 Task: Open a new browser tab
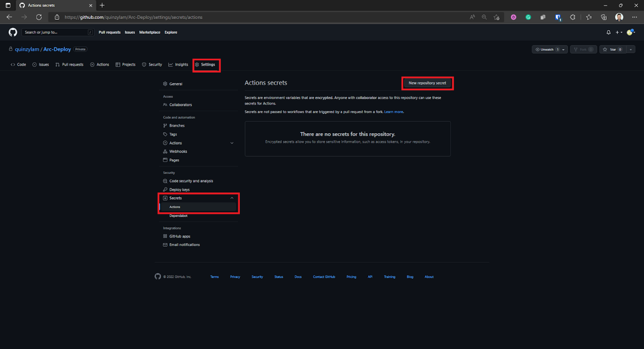pos(102,5)
